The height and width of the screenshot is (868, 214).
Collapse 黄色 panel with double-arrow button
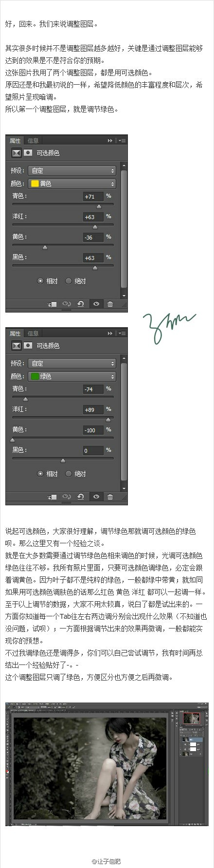[110, 141]
